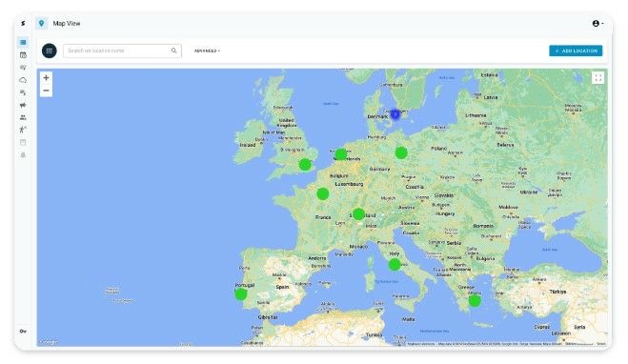Select the green marker over Switzerland
Image resolution: width=628 pixels, height=364 pixels.
pos(359,213)
